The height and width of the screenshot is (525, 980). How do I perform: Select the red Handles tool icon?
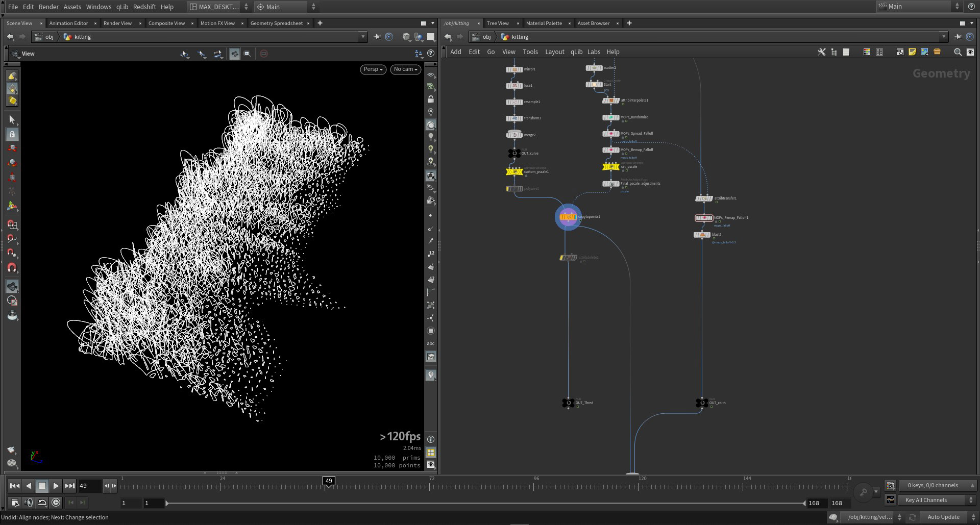[x=12, y=148]
